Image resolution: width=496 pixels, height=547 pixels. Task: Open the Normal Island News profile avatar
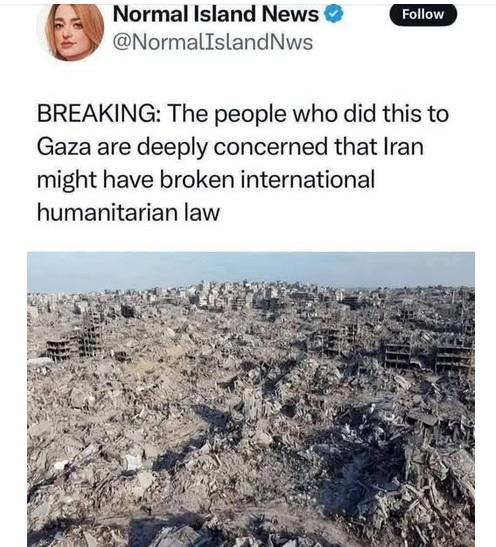point(75,32)
